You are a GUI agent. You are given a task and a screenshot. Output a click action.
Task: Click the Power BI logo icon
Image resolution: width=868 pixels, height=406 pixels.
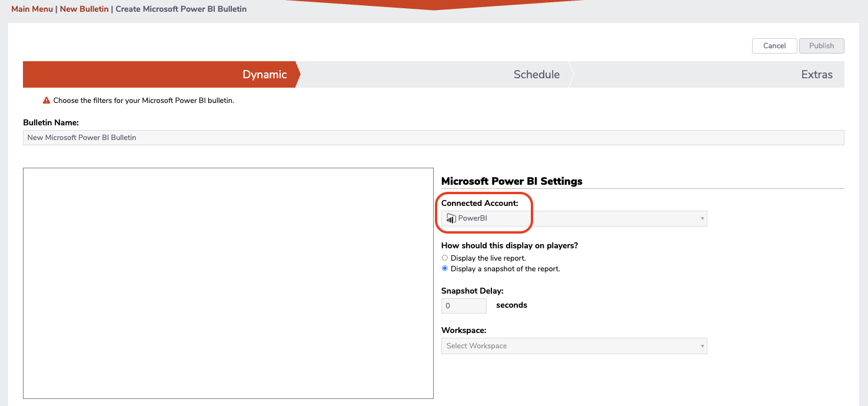click(451, 218)
